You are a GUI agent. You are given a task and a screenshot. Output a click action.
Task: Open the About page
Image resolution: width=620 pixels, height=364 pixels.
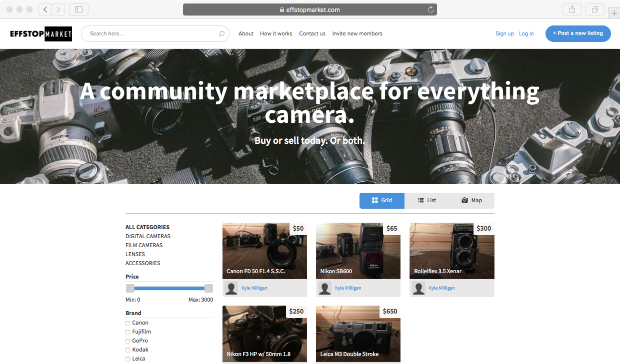[246, 33]
